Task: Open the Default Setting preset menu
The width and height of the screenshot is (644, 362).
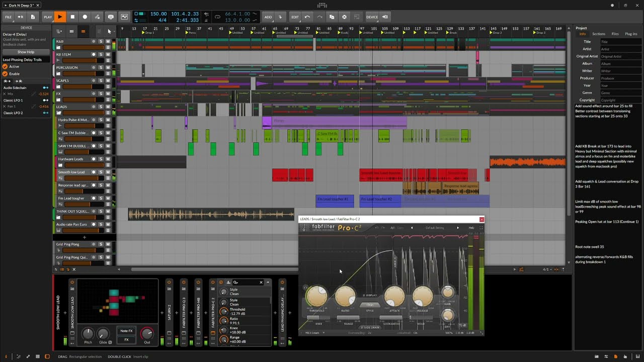Action: (x=435, y=228)
